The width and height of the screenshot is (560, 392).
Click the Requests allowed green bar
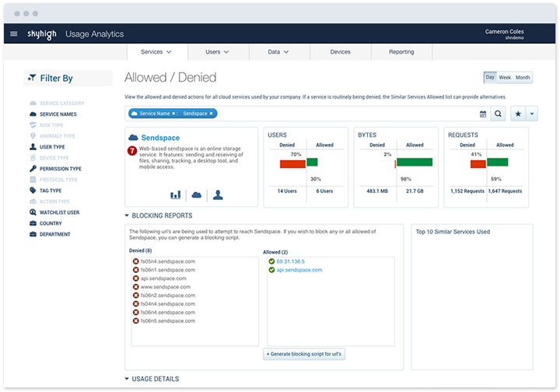coord(497,162)
